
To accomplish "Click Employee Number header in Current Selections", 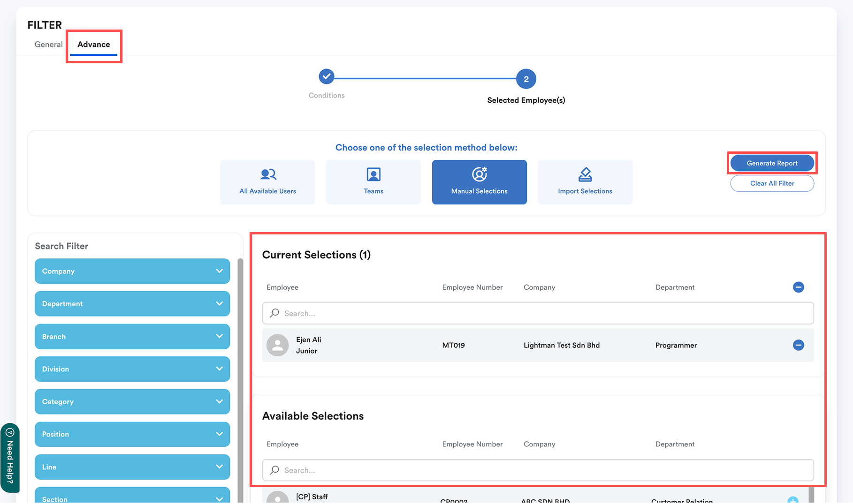I will pyautogui.click(x=472, y=287).
